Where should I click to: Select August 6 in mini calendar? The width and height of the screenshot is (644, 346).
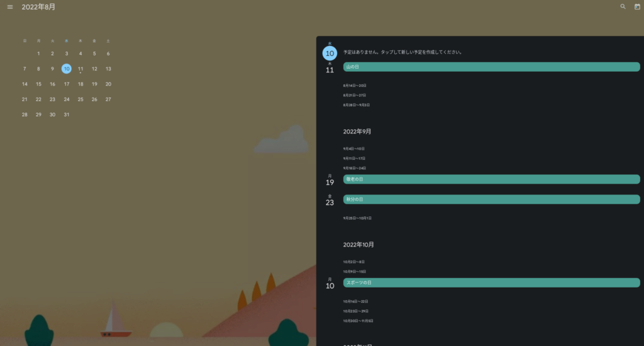[x=108, y=53]
